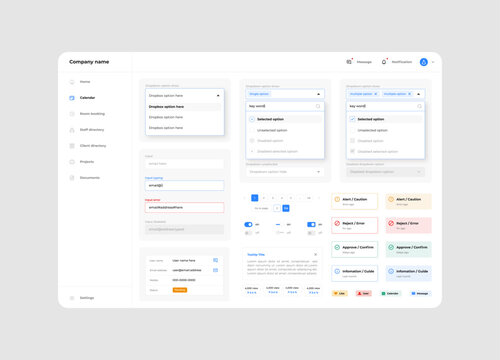Open Notification bell icon in header

click(x=384, y=62)
